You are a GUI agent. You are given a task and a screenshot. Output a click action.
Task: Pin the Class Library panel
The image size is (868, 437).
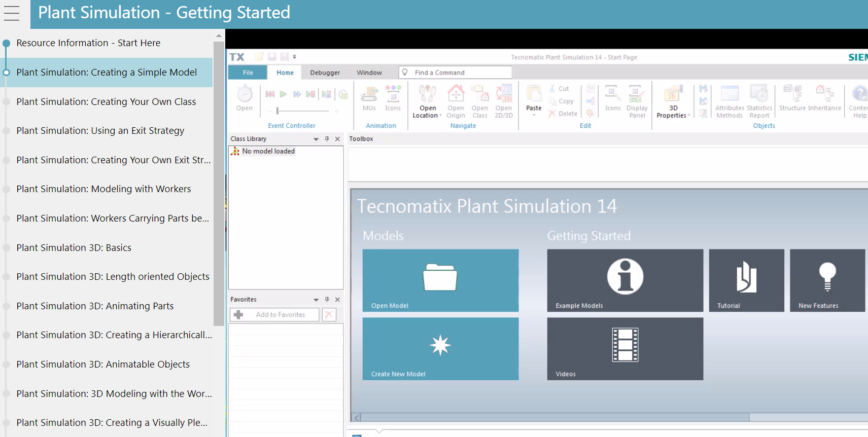point(327,139)
